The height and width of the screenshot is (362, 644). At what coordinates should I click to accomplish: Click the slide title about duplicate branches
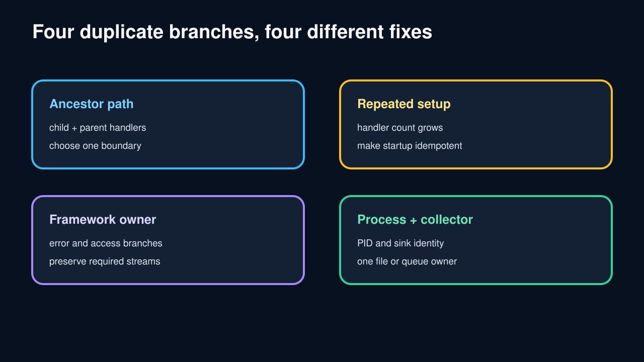point(232,32)
